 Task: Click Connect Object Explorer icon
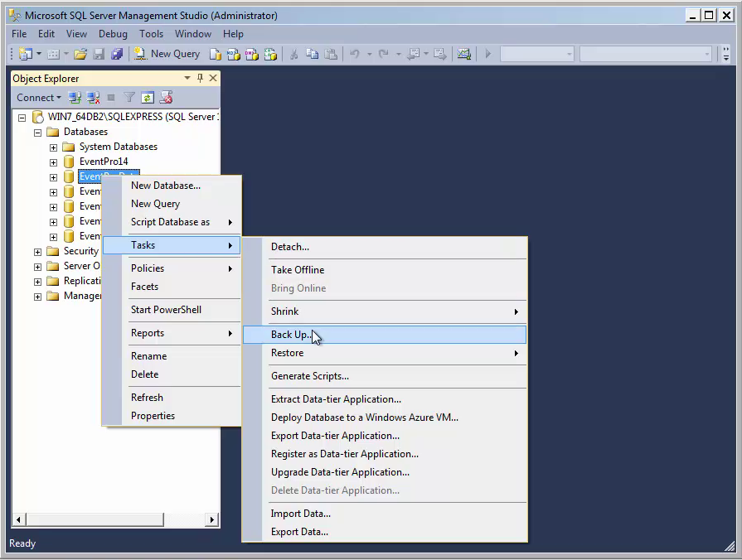(75, 98)
